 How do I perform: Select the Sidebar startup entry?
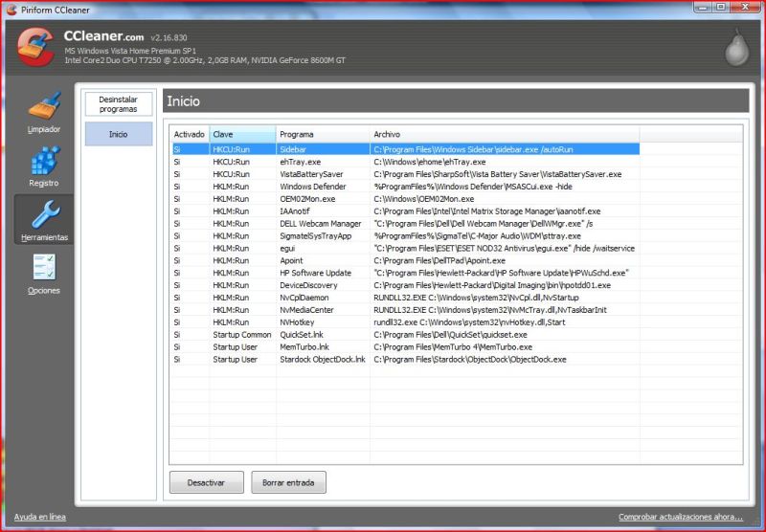click(405, 149)
